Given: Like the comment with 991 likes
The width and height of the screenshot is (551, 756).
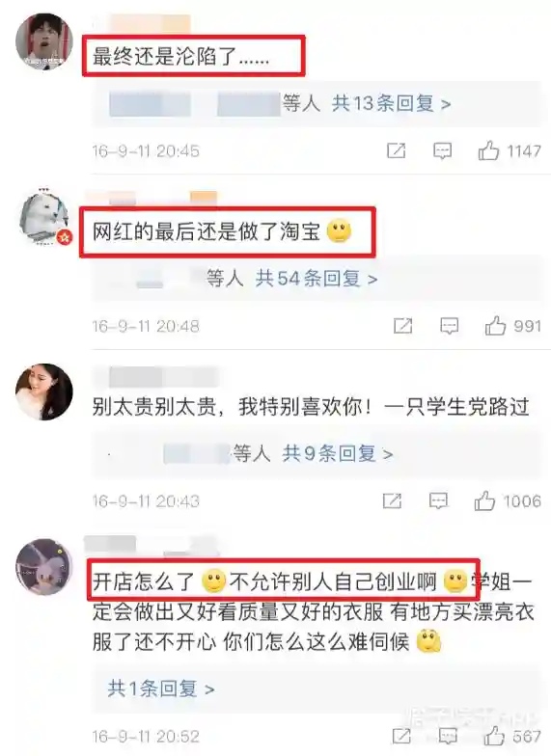Looking at the screenshot, I should click(x=496, y=326).
